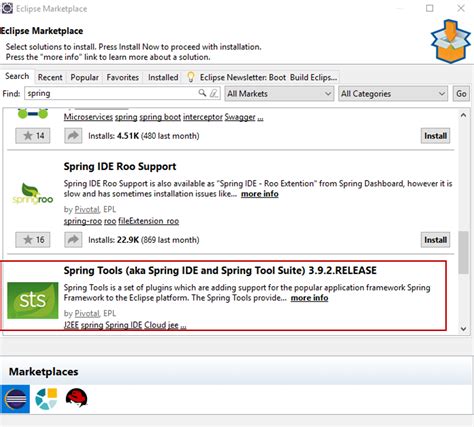Screen dimensions: 474x427
Task: Maximize the Eclipse Marketplace window
Action: click(x=430, y=8)
